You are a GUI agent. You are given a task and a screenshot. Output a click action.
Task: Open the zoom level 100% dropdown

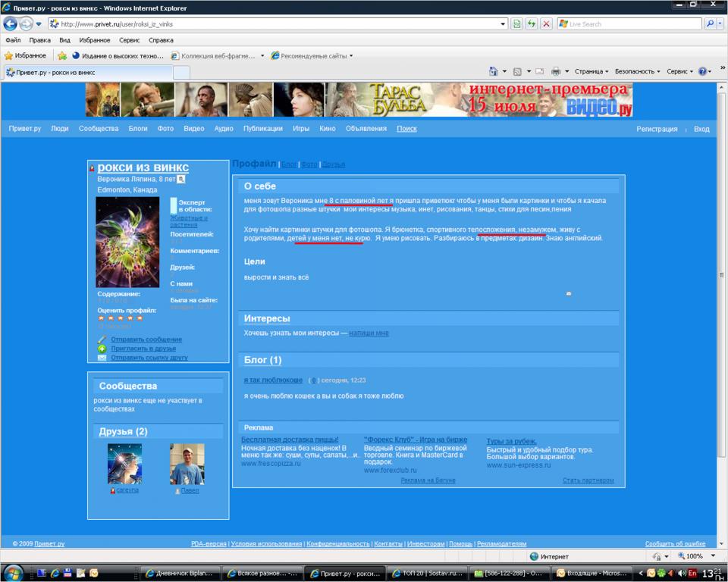pos(698,556)
